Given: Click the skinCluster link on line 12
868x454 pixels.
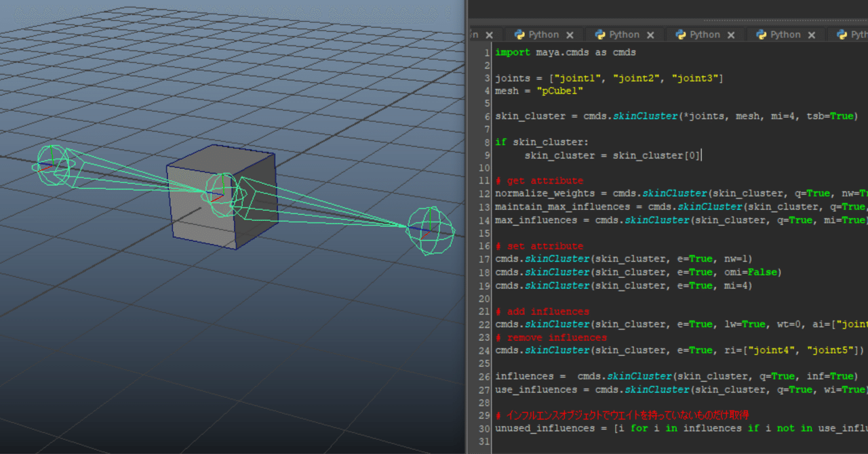Looking at the screenshot, I should click(674, 193).
